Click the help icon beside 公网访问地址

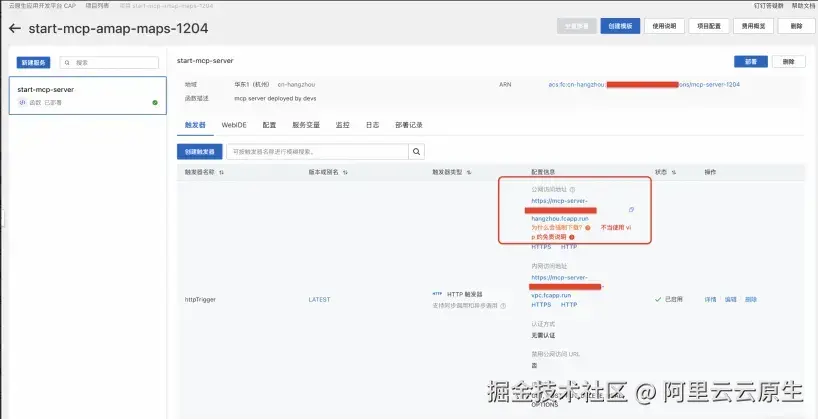tap(572, 190)
